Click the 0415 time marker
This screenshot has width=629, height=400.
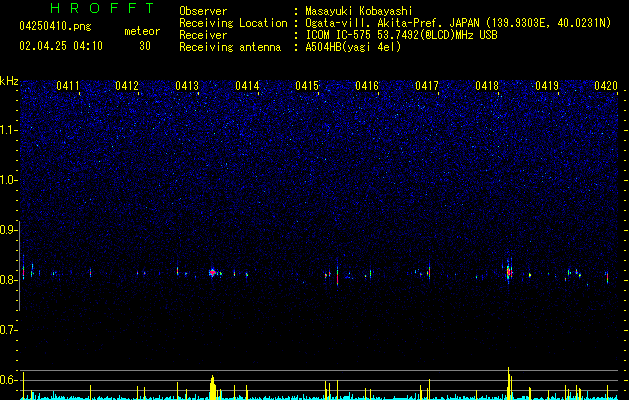307,86
